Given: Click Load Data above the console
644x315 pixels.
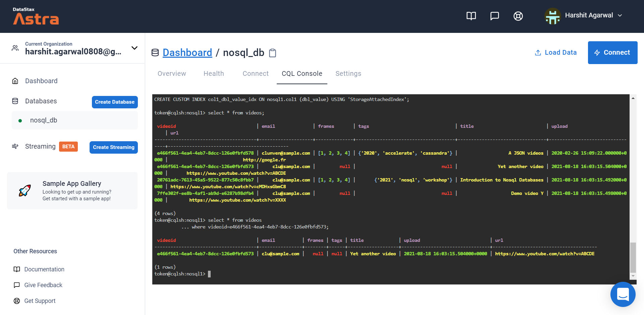Looking at the screenshot, I should coord(555,52).
